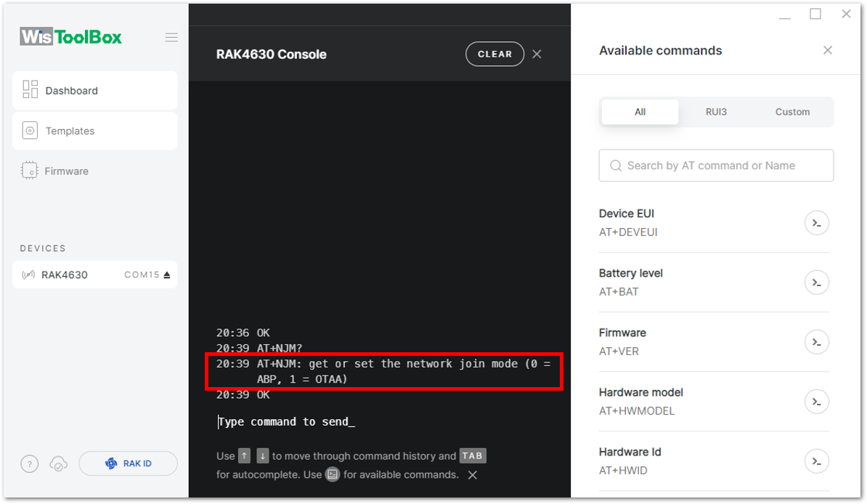Image resolution: width=867 pixels, height=504 pixels.
Task: Click the available commands icon in the hint
Action: point(333,475)
